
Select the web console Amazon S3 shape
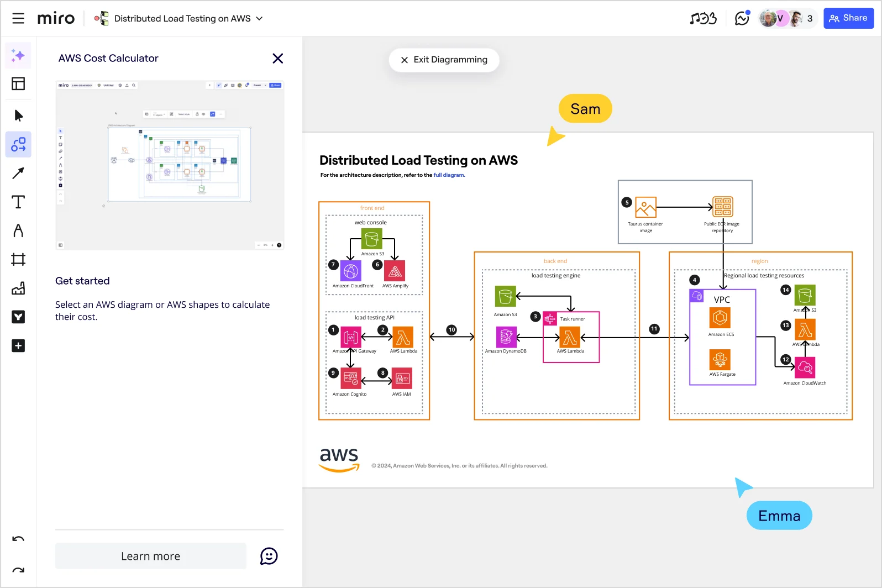[x=372, y=239]
